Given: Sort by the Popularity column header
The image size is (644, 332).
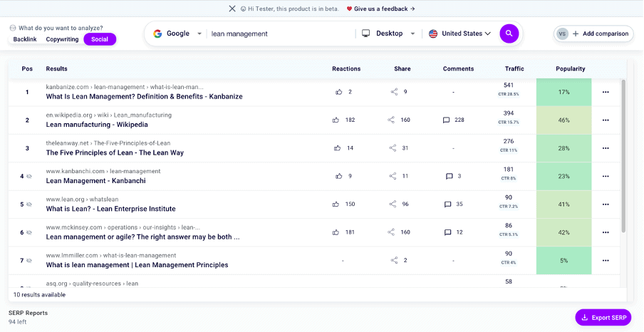Looking at the screenshot, I should [x=571, y=68].
